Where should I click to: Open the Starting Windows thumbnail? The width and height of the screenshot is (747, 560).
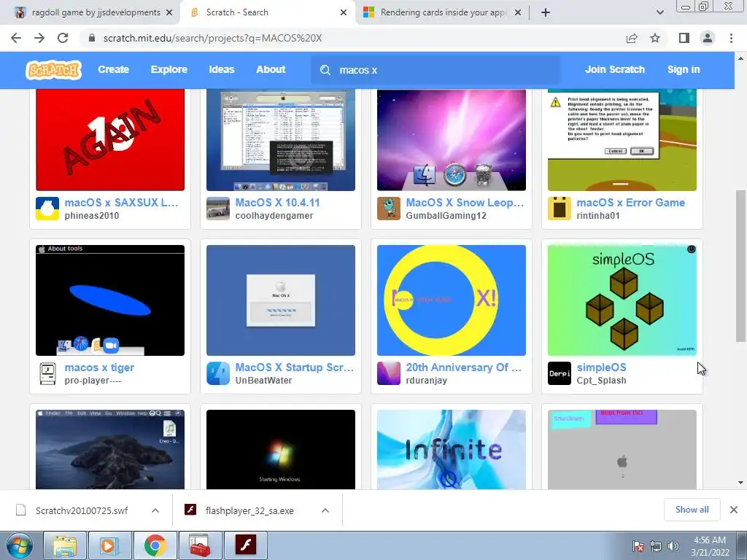click(281, 449)
